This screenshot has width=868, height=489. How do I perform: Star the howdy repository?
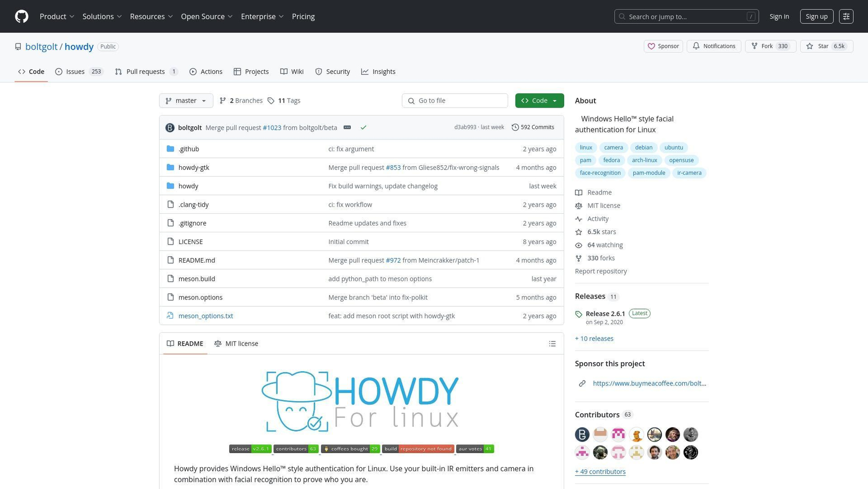click(826, 46)
